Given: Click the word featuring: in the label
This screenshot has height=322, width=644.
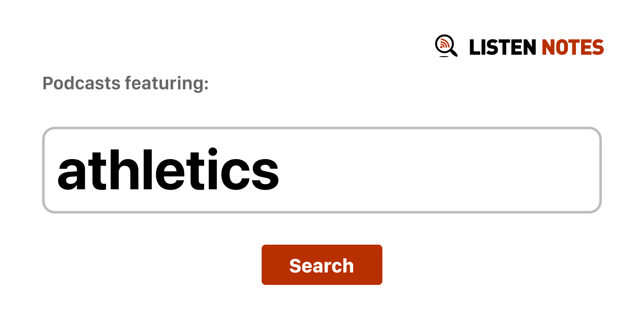Looking at the screenshot, I should (x=167, y=83).
